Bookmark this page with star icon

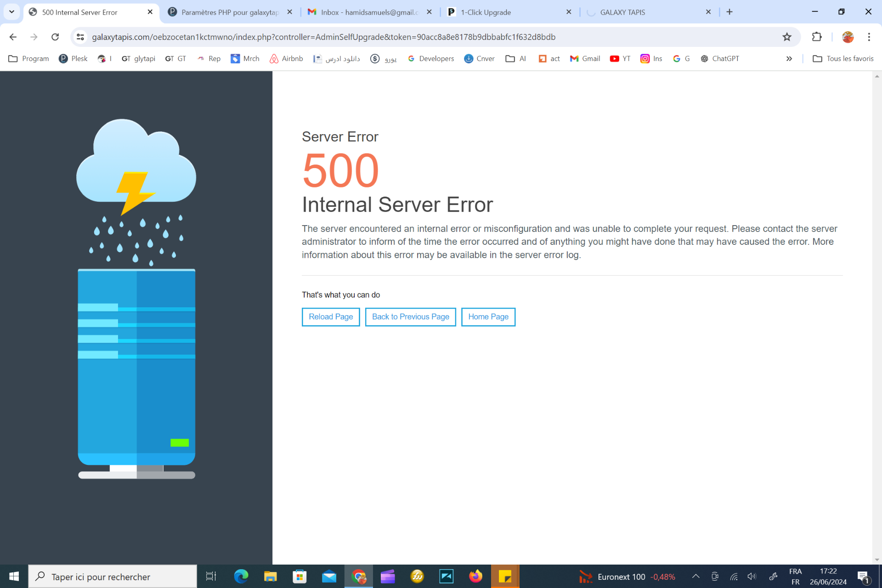pyautogui.click(x=787, y=37)
